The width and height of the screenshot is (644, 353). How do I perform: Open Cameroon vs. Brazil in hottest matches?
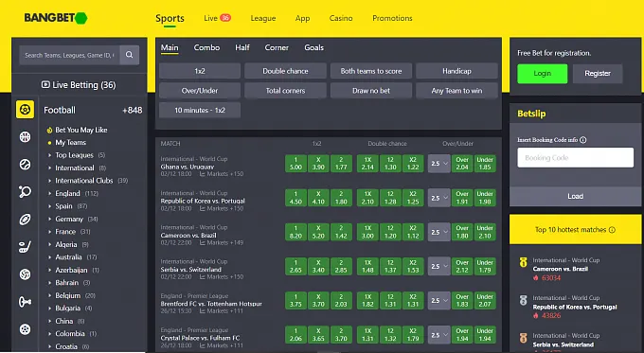click(561, 269)
